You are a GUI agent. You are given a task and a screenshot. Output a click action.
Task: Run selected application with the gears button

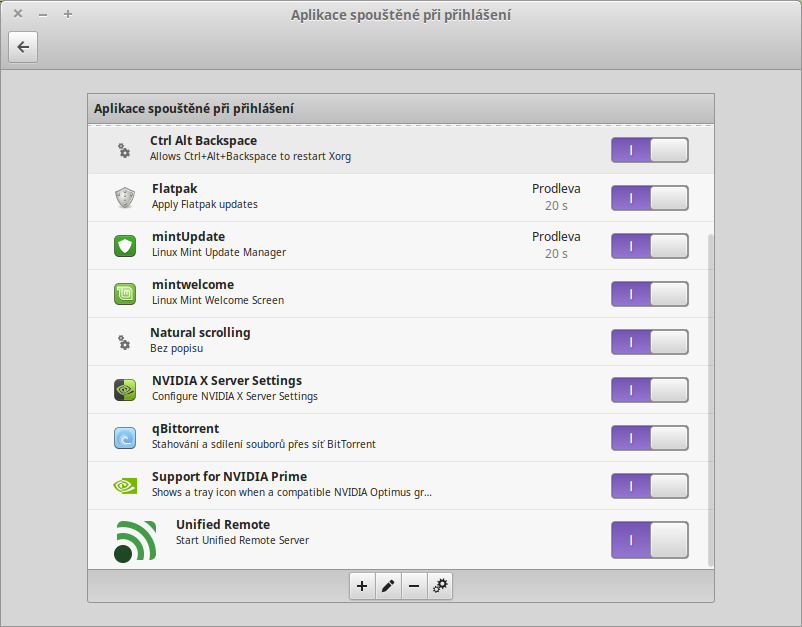pos(440,586)
